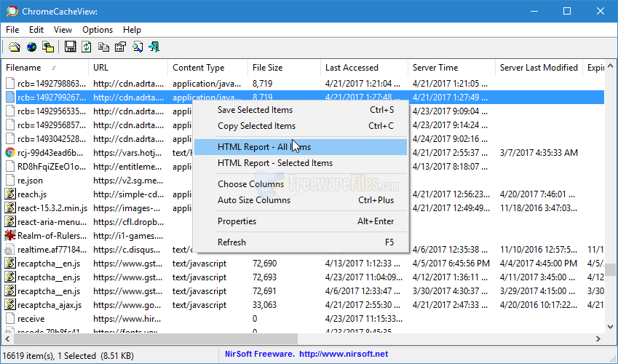618x364 pixels.
Task: Click the https://cfl.dropb URL cell
Action: 129,222
